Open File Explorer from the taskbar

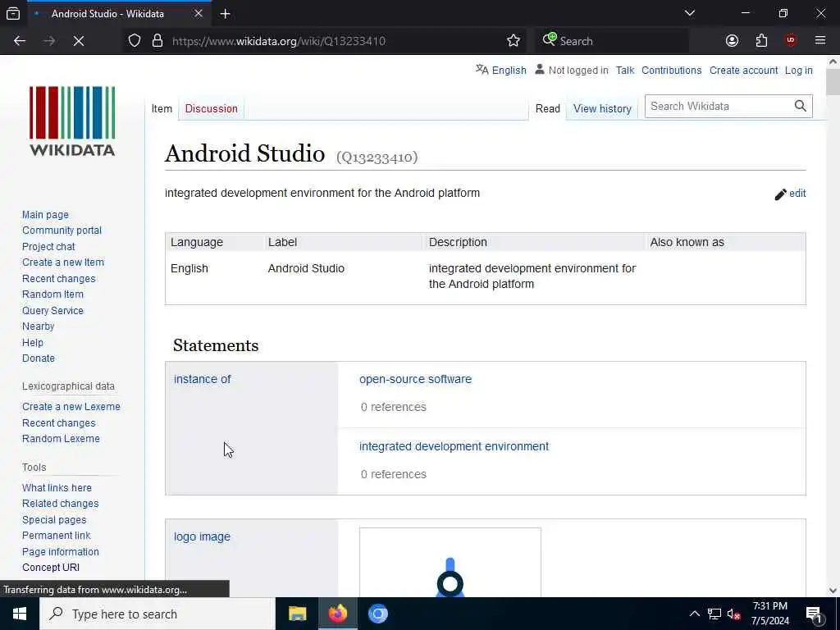click(x=297, y=614)
